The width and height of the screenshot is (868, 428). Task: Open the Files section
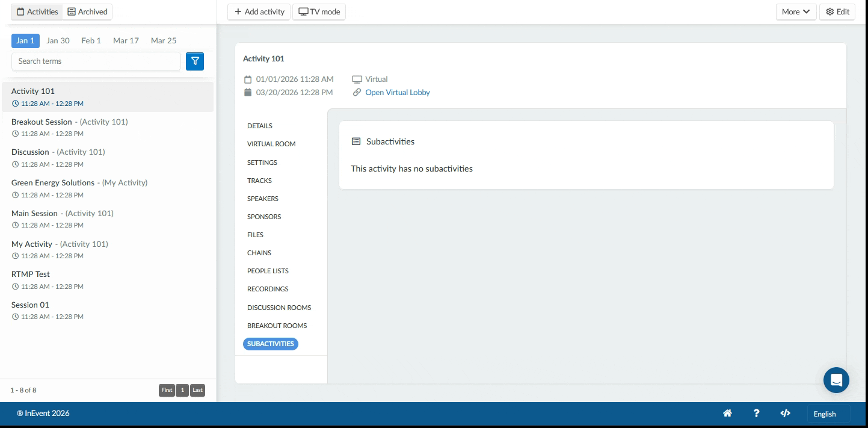click(x=255, y=235)
